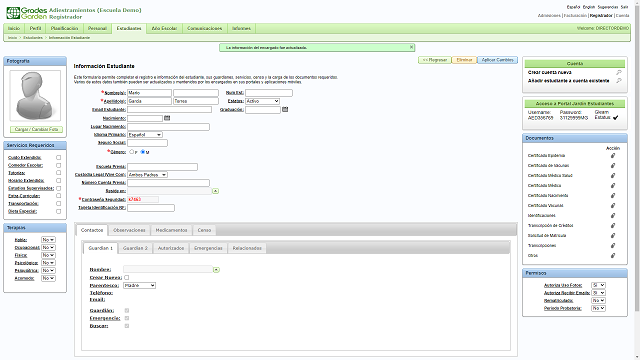Attach file for Transcripciones row

613,246
